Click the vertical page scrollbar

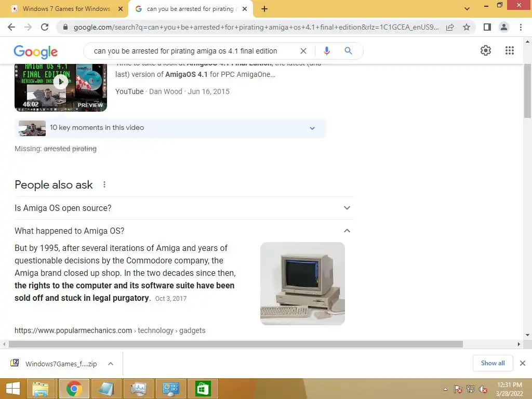(527, 91)
